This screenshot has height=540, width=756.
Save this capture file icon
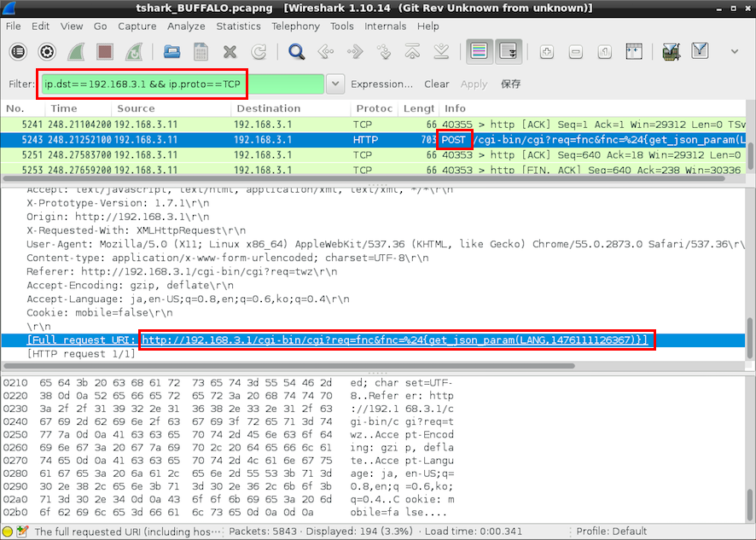point(201,51)
